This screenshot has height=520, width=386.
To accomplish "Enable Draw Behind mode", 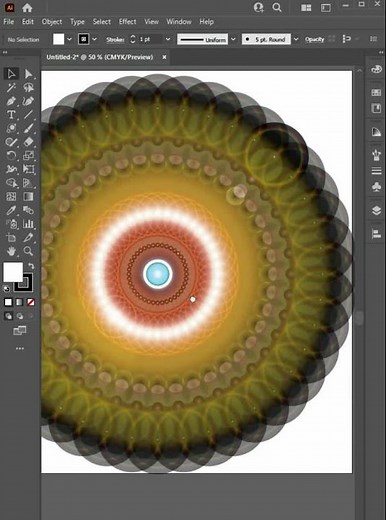I will point(20,316).
